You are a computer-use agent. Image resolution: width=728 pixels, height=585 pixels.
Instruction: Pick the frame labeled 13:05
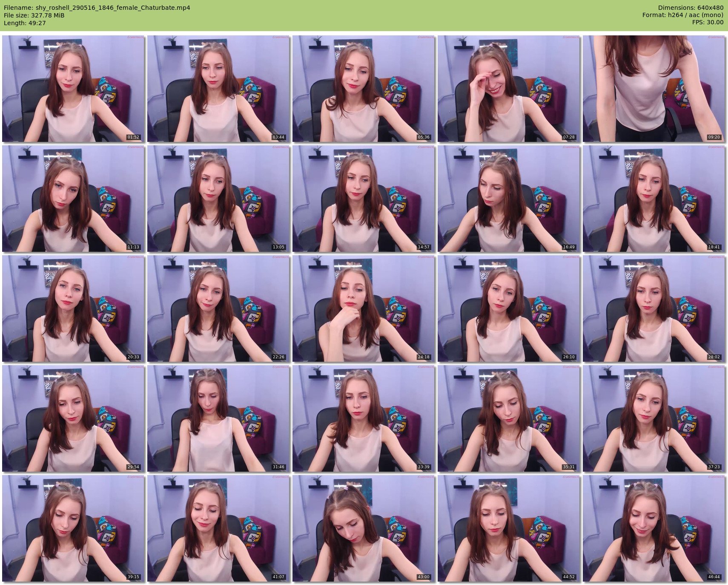tap(218, 199)
